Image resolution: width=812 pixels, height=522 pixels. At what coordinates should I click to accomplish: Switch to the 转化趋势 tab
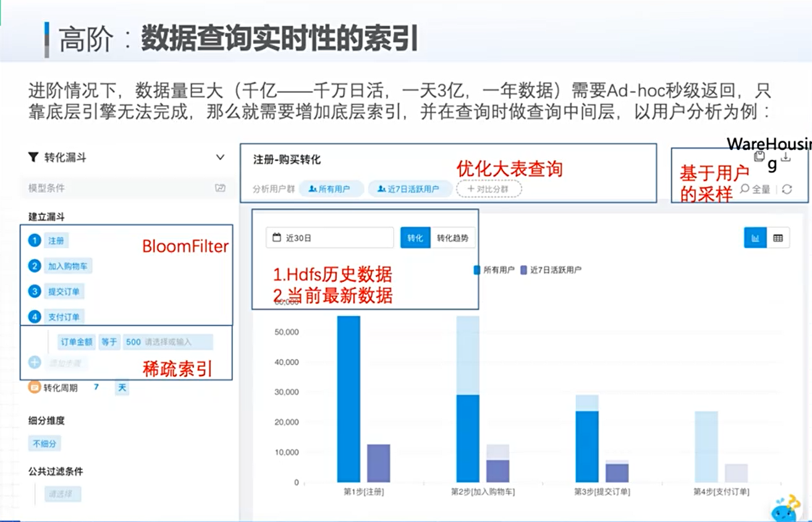pos(452,238)
